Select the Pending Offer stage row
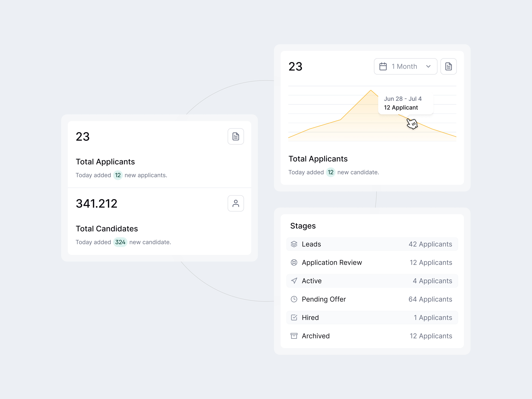The height and width of the screenshot is (399, 532). click(x=372, y=299)
